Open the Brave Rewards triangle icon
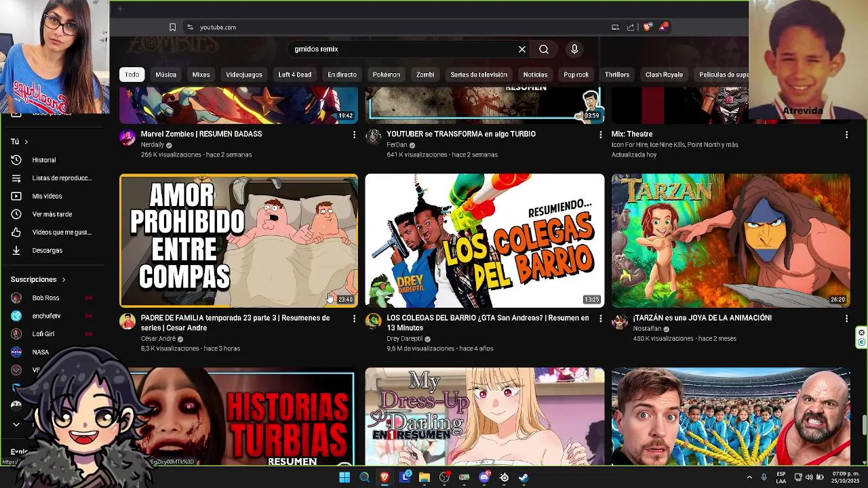Viewport: 868px width, 488px height. [663, 27]
